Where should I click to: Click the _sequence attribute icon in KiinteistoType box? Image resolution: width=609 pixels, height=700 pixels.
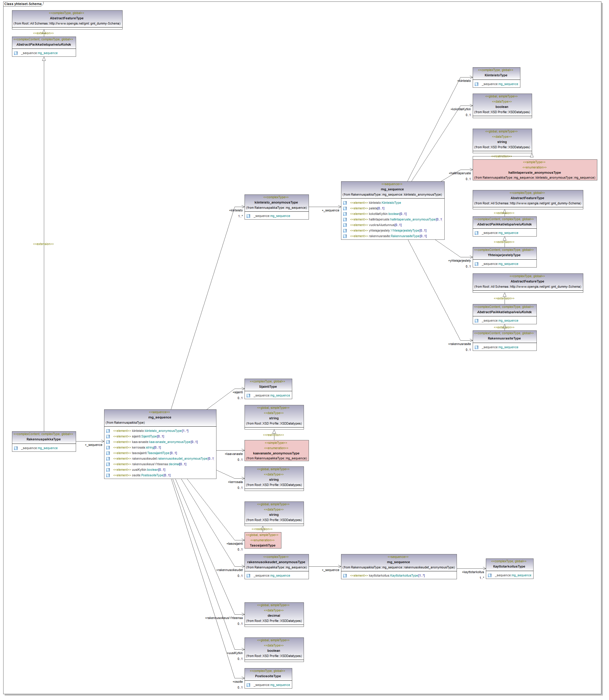(x=477, y=84)
